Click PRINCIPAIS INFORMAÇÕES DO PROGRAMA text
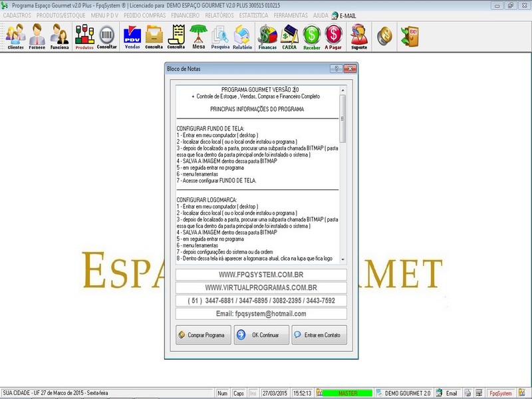 click(257, 109)
